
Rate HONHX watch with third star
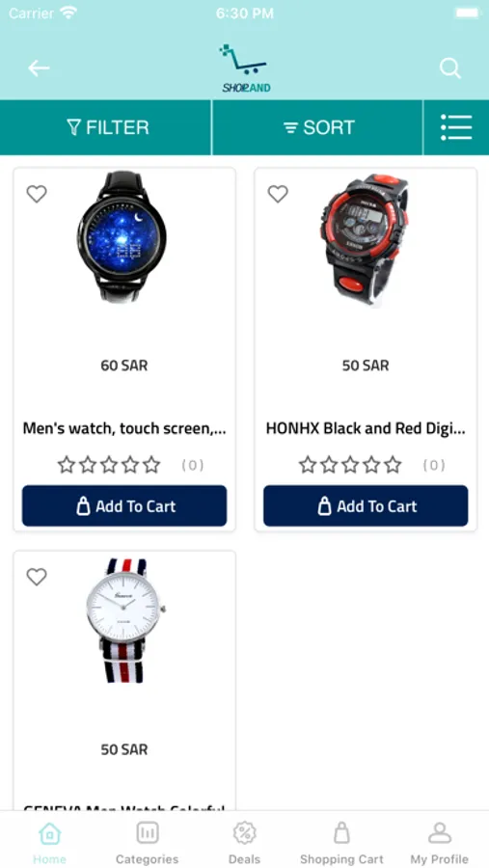pyautogui.click(x=350, y=465)
